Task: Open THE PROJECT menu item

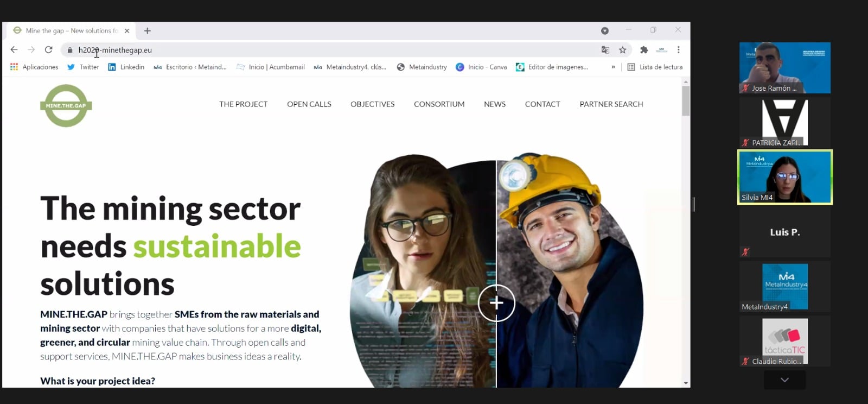Action: coord(243,104)
